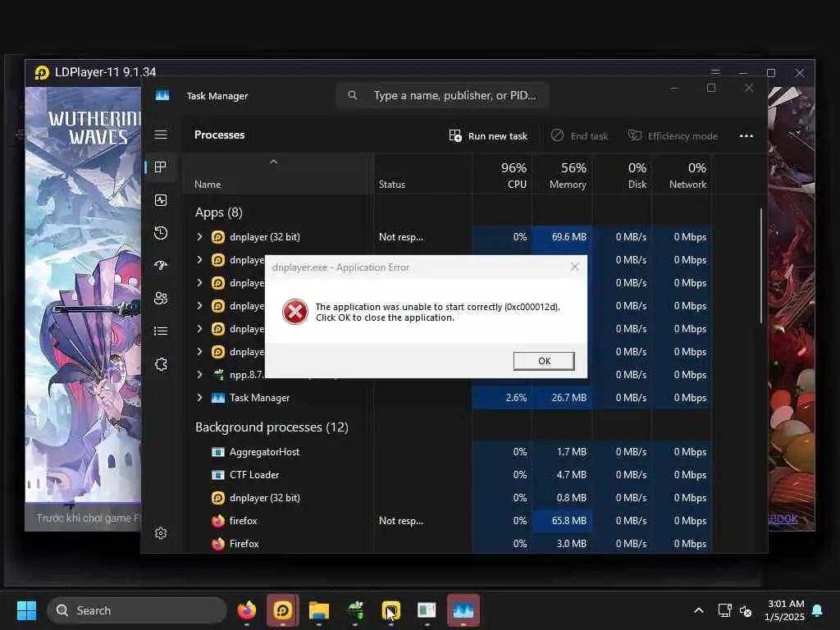
Task: Select Task Manager process row
Action: click(x=447, y=398)
